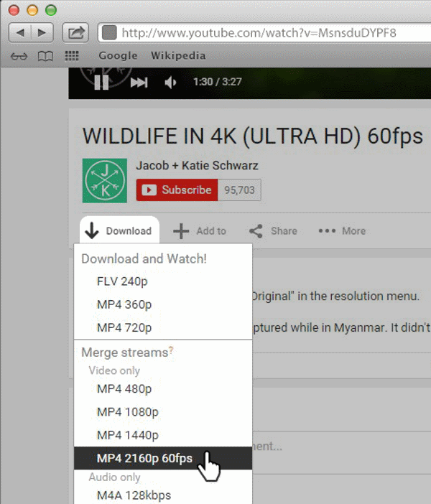This screenshot has height=504, width=431.
Task: Select MP4 720p download option
Action: coord(163,327)
